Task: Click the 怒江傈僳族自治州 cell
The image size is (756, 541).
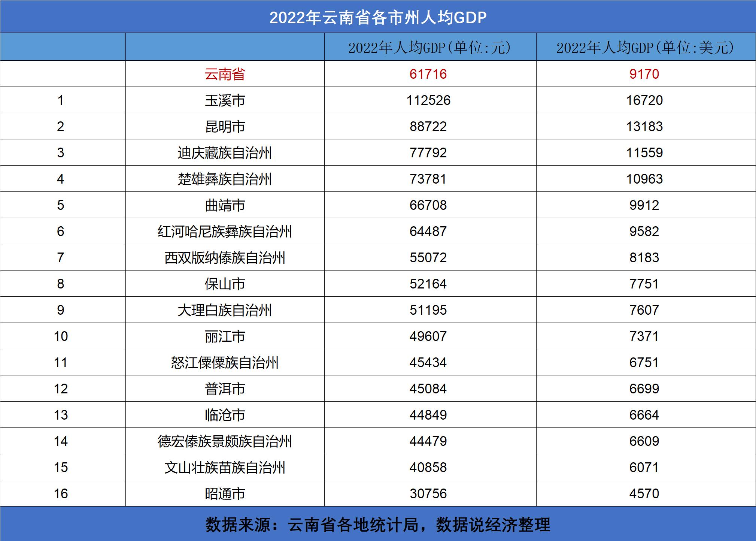Action: (x=225, y=363)
